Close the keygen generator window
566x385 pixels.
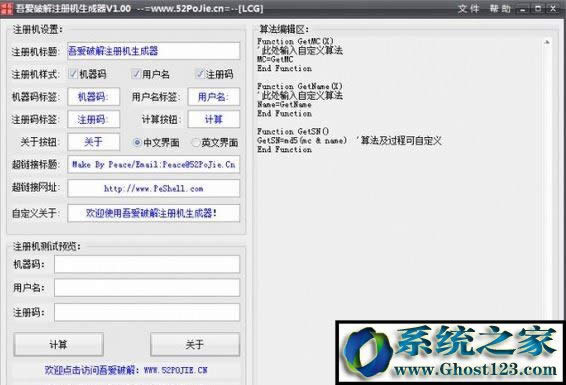pos(553,9)
